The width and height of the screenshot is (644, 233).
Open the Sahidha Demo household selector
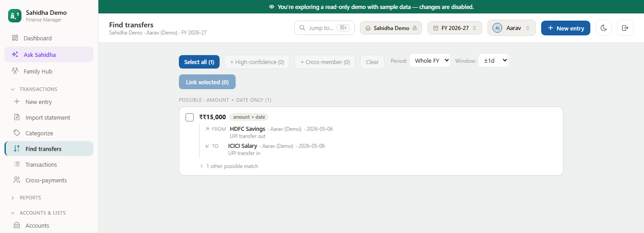[x=391, y=28]
